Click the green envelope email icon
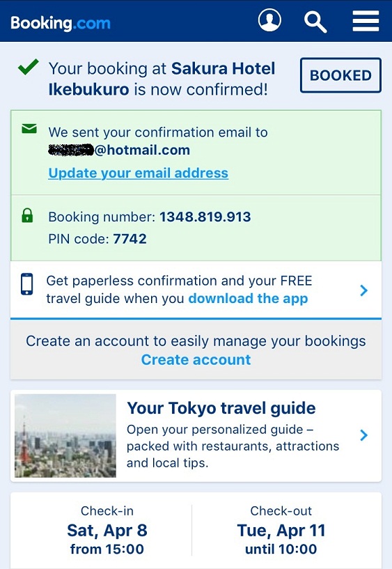Image resolution: width=392 pixels, height=569 pixels. (x=29, y=128)
